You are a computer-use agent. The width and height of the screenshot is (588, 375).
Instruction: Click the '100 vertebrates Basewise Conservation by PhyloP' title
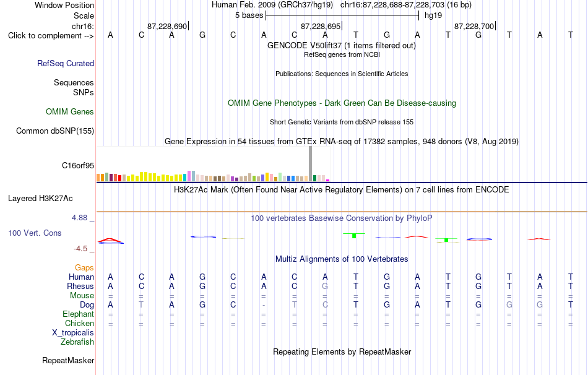(341, 218)
